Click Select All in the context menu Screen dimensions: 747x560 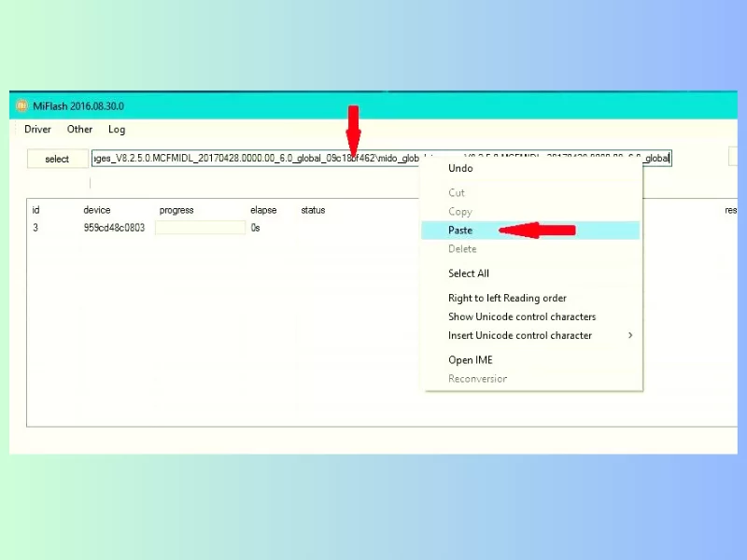468,273
